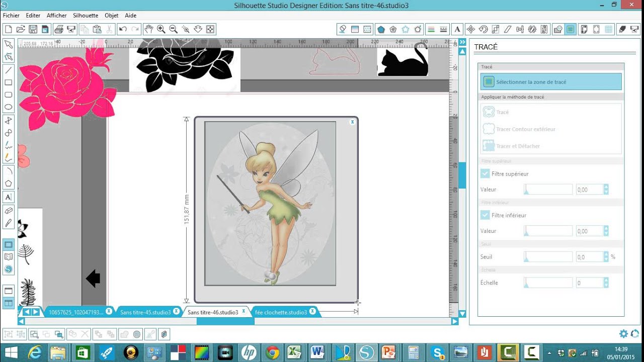Increase the Filtre supérieur Valeur with the spinner

click(606, 187)
